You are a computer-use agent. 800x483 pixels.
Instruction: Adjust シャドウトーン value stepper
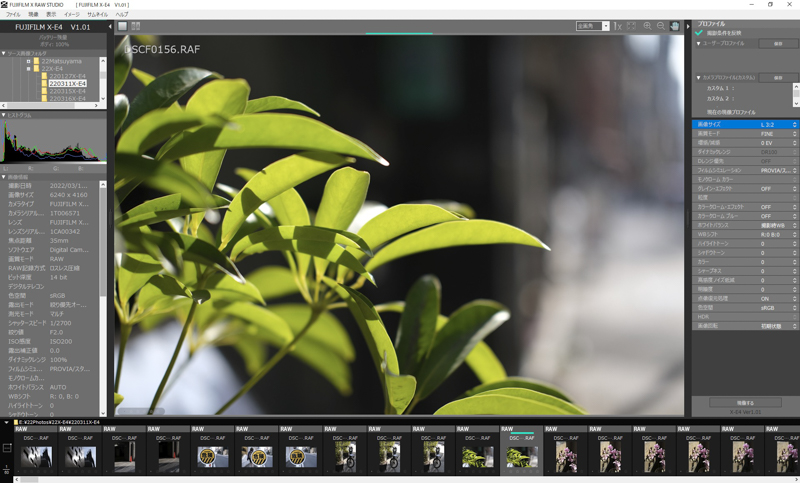click(x=794, y=253)
